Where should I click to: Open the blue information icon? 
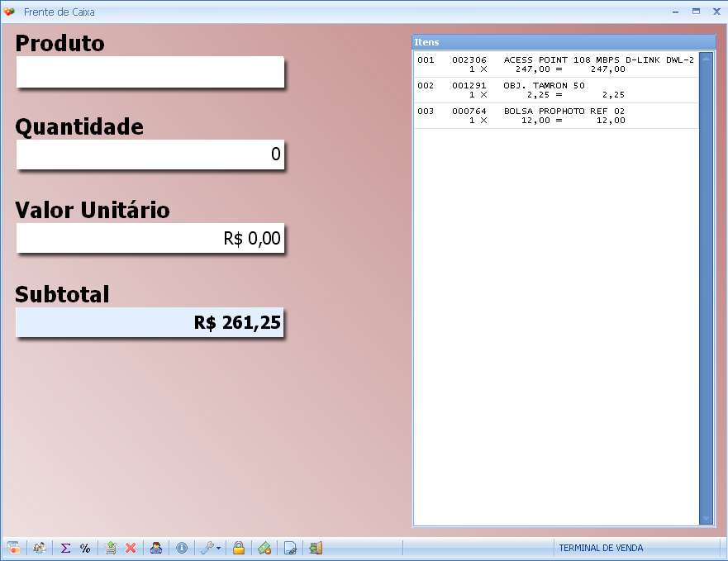[182, 548]
